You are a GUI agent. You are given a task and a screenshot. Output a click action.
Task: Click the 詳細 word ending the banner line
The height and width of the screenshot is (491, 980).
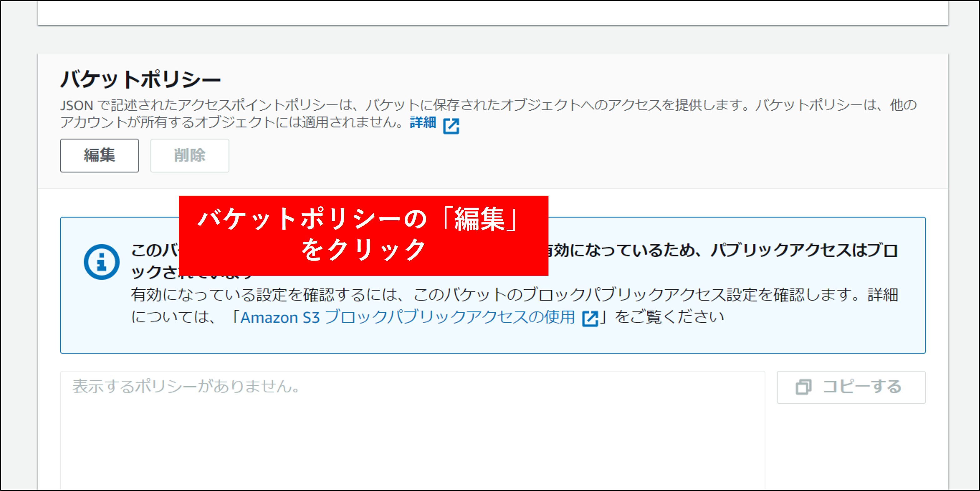[x=883, y=295]
